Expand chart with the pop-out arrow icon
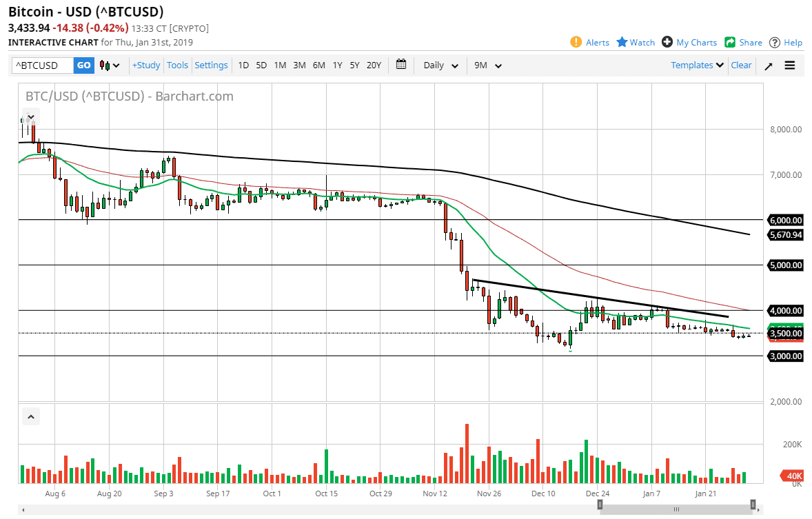 [769, 65]
